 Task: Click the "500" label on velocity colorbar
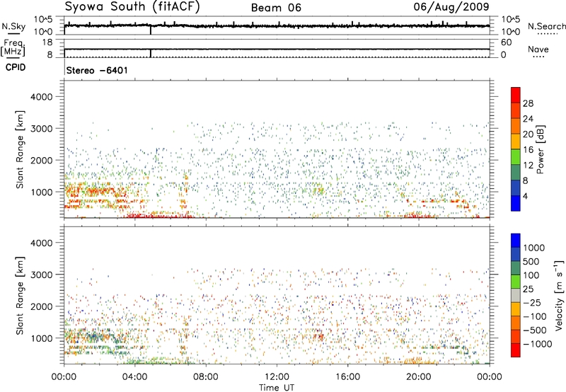point(531,262)
